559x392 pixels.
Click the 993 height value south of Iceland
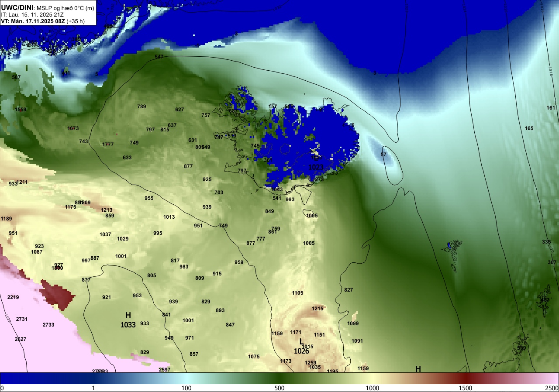290,199
